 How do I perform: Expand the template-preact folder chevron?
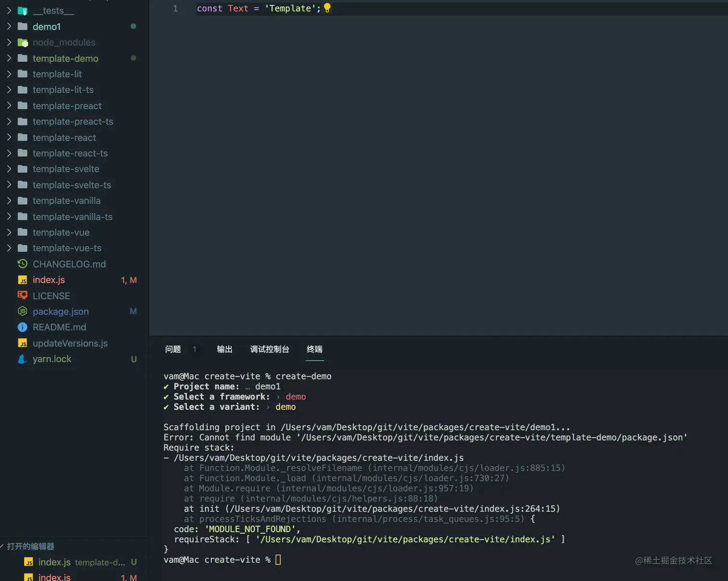click(x=9, y=106)
